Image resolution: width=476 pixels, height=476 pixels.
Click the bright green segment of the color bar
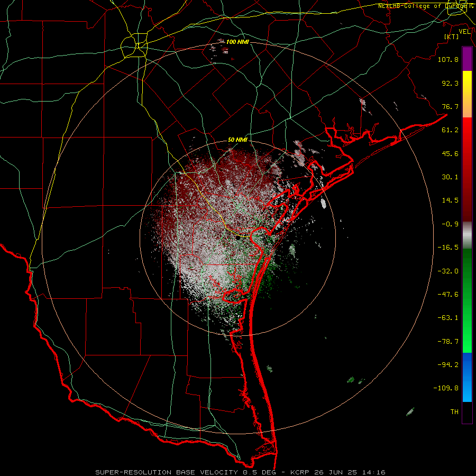(467, 328)
